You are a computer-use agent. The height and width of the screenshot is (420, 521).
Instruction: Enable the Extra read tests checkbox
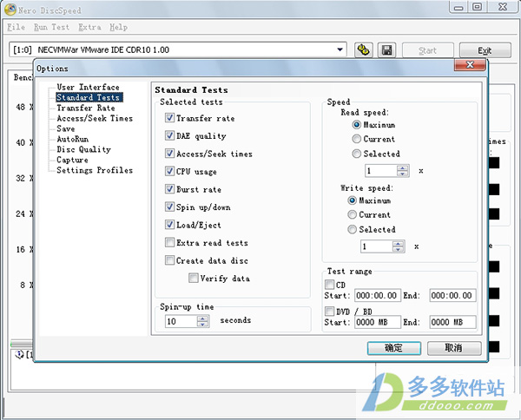[x=169, y=242]
